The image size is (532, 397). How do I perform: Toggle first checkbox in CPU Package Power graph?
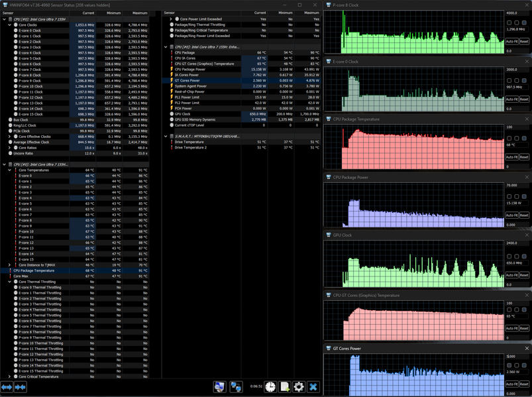click(509, 197)
